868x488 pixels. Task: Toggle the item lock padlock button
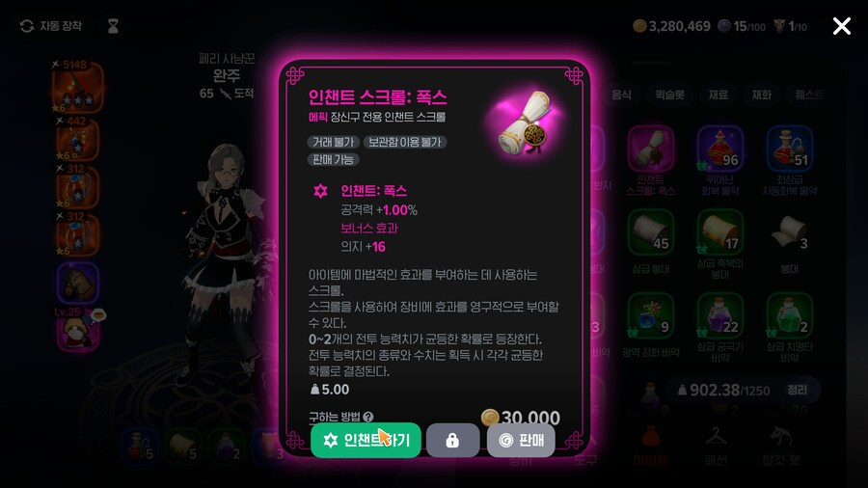(452, 441)
